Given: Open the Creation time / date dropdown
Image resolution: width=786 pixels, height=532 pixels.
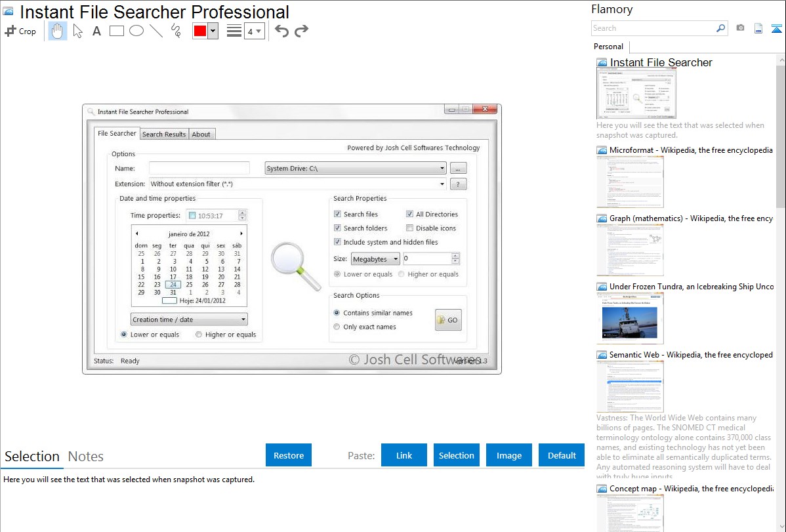Looking at the screenshot, I should [x=189, y=319].
